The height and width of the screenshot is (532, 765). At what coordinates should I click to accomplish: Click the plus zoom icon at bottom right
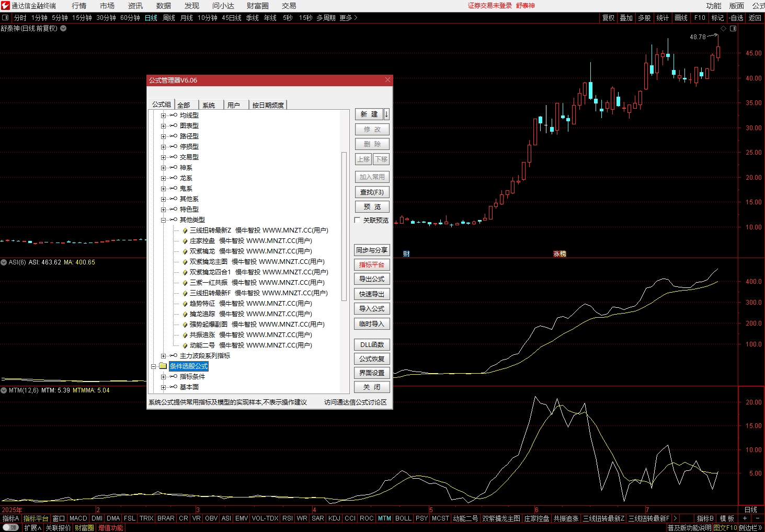click(x=745, y=518)
